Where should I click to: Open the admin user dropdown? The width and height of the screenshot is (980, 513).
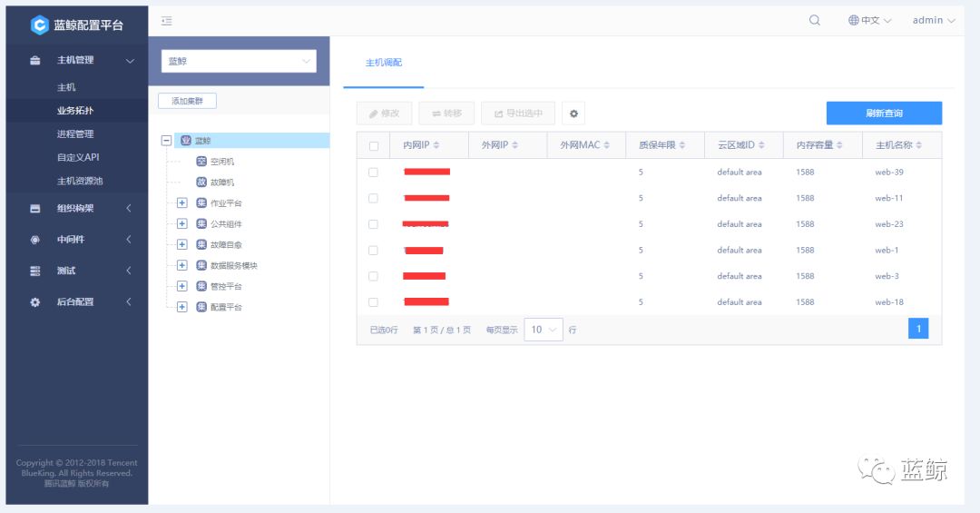pos(934,21)
